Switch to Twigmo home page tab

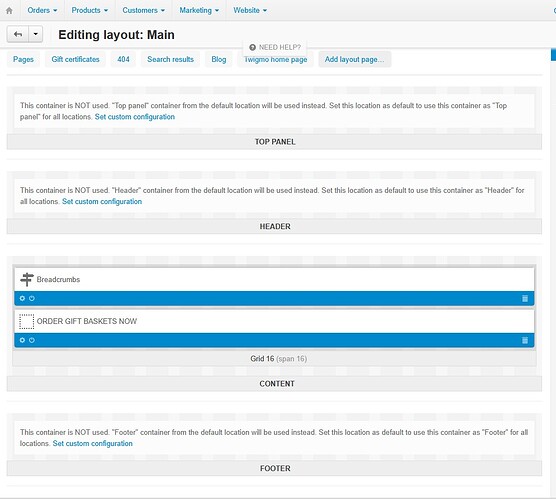click(276, 60)
